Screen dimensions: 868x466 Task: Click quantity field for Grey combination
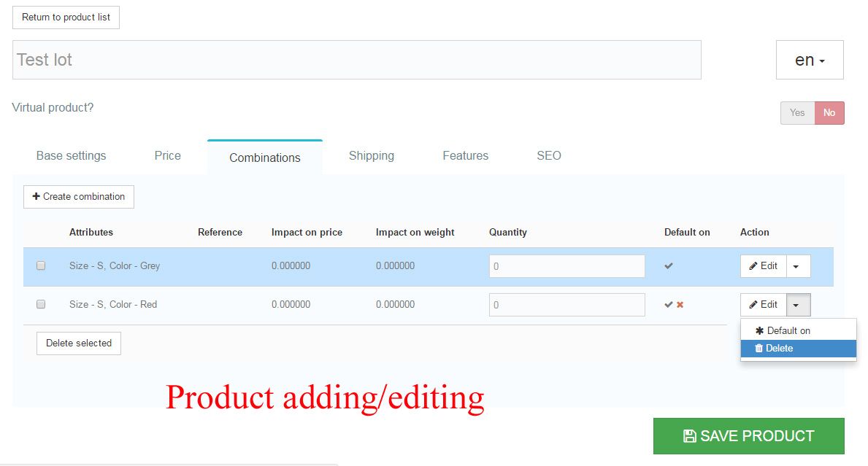pos(566,266)
